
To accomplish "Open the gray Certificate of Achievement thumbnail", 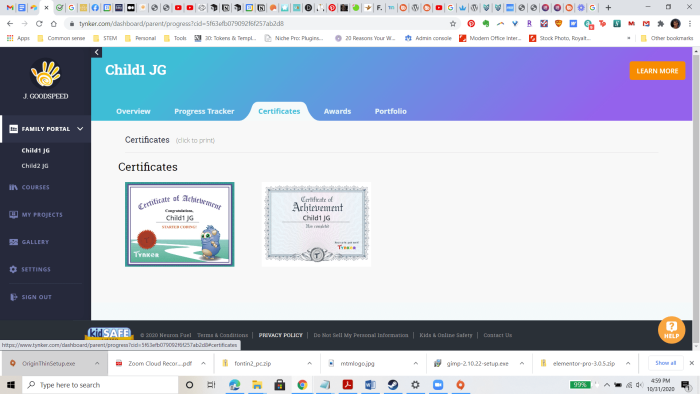I will click(x=317, y=224).
